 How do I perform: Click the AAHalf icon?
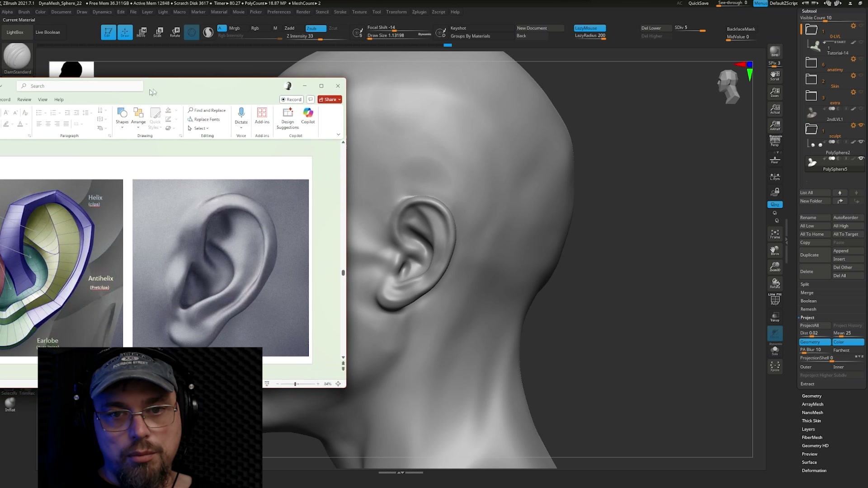tap(775, 125)
